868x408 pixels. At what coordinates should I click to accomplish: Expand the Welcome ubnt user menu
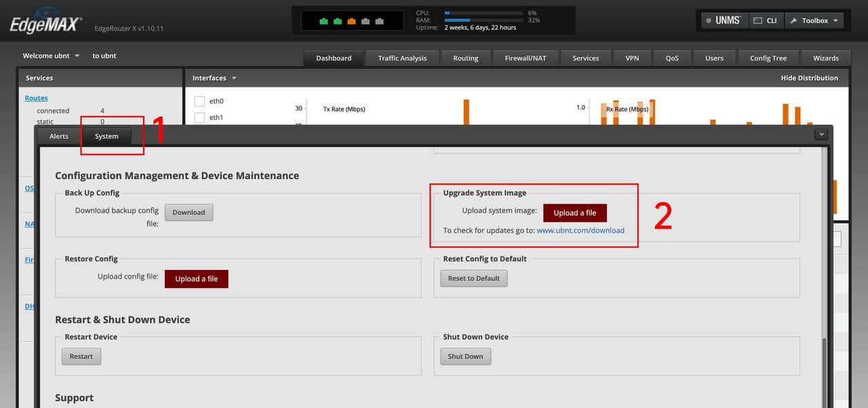51,56
